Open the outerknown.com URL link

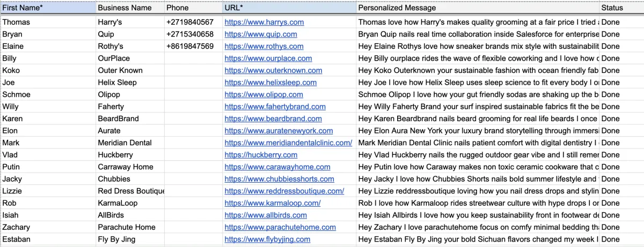click(x=273, y=70)
